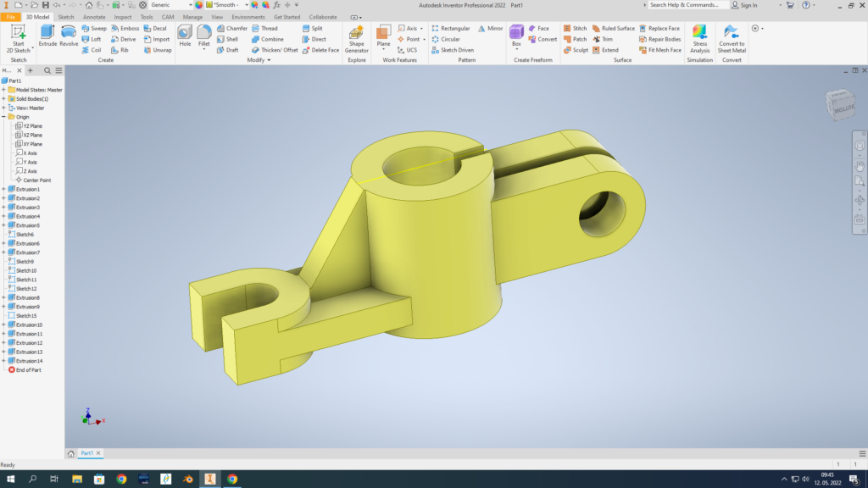This screenshot has height=488, width=868.
Task: Select the Ruled Surface tool
Action: (614, 28)
